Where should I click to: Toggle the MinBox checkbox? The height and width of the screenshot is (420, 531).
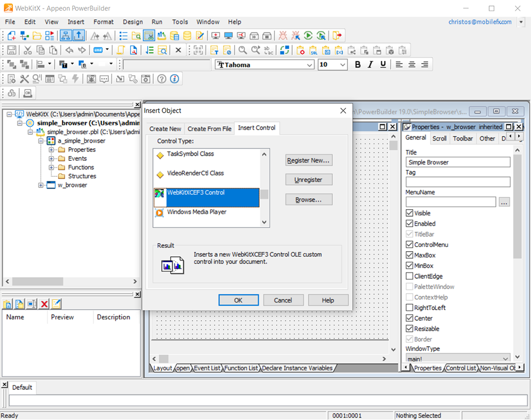[409, 265]
